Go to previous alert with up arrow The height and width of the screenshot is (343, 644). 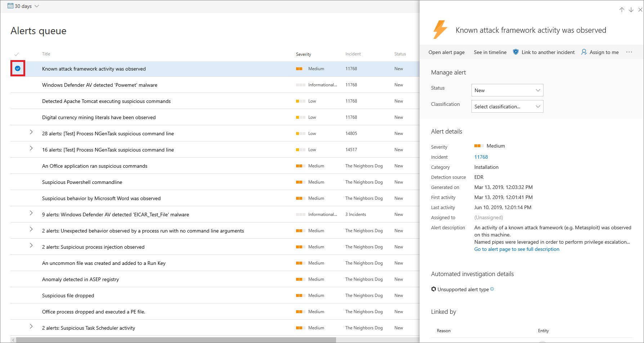pos(622,10)
